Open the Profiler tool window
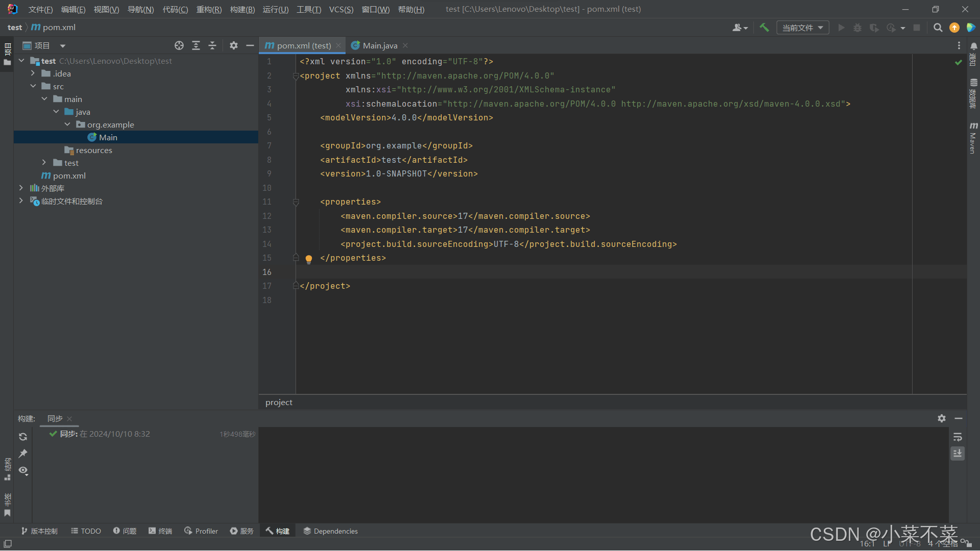Image resolution: width=980 pixels, height=551 pixels. [201, 531]
